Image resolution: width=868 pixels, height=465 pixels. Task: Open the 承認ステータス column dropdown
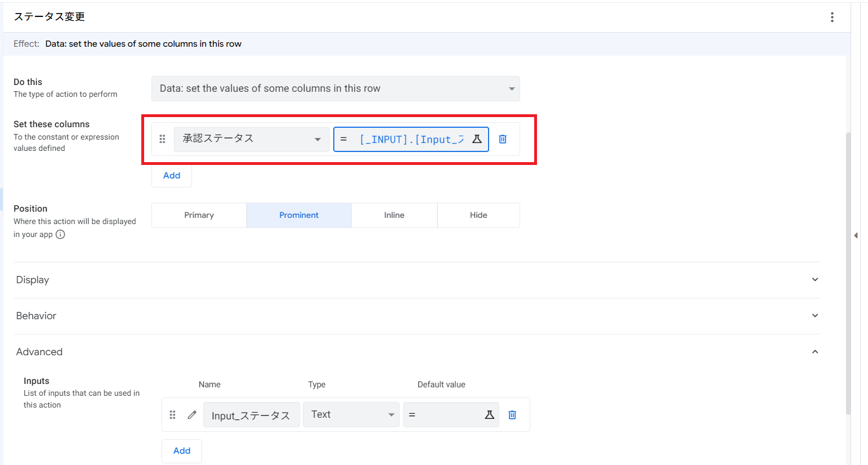252,139
